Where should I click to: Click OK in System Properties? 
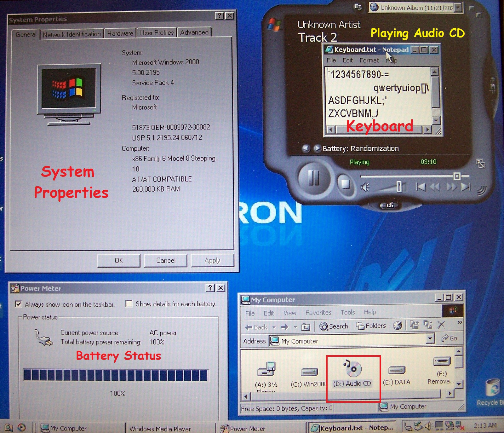[119, 261]
